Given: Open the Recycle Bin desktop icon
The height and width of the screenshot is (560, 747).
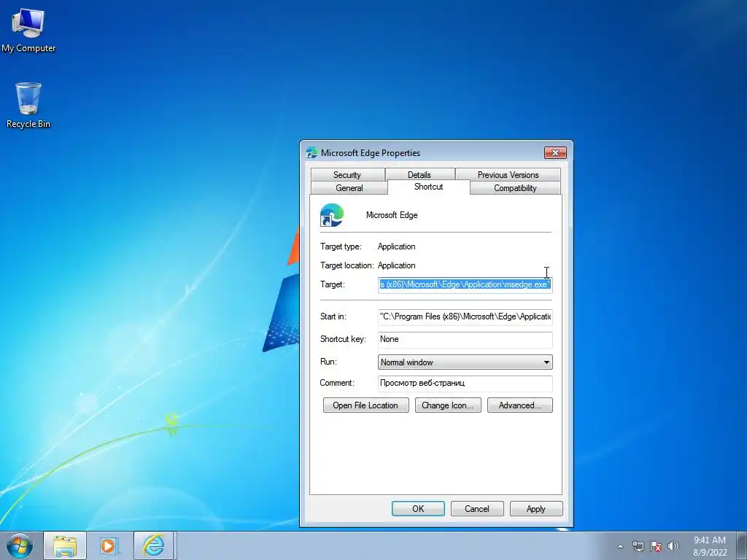Looking at the screenshot, I should pyautogui.click(x=28, y=105).
